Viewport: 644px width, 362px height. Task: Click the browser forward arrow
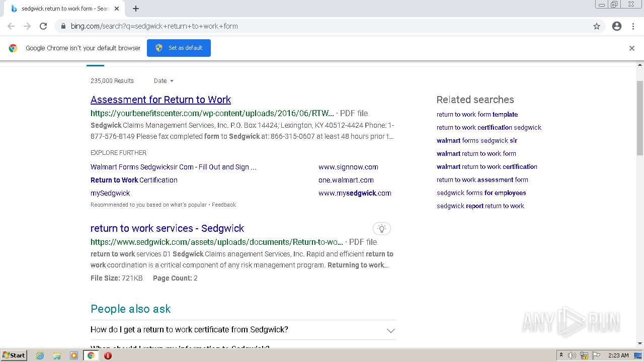pos(27,26)
